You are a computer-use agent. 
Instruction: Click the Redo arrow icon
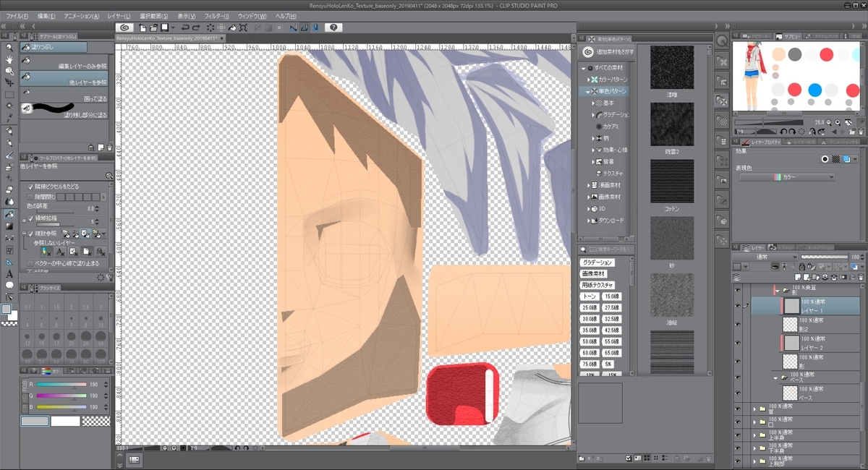(x=196, y=27)
